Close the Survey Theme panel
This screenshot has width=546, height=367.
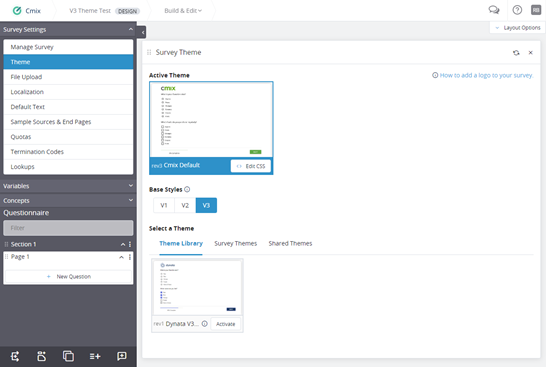[530, 53]
